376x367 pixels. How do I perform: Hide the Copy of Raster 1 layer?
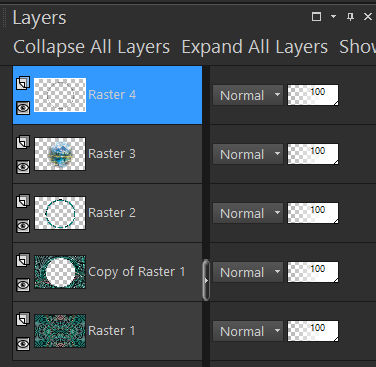tap(23, 285)
